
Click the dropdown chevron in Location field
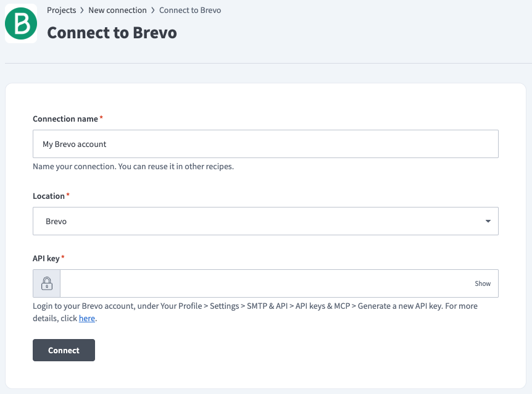(488, 220)
